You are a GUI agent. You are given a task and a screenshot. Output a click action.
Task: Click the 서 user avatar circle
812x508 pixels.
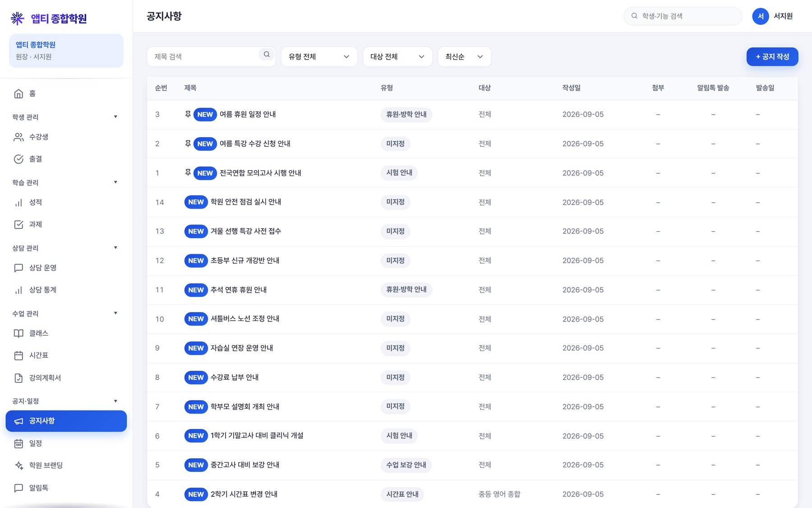tap(761, 16)
